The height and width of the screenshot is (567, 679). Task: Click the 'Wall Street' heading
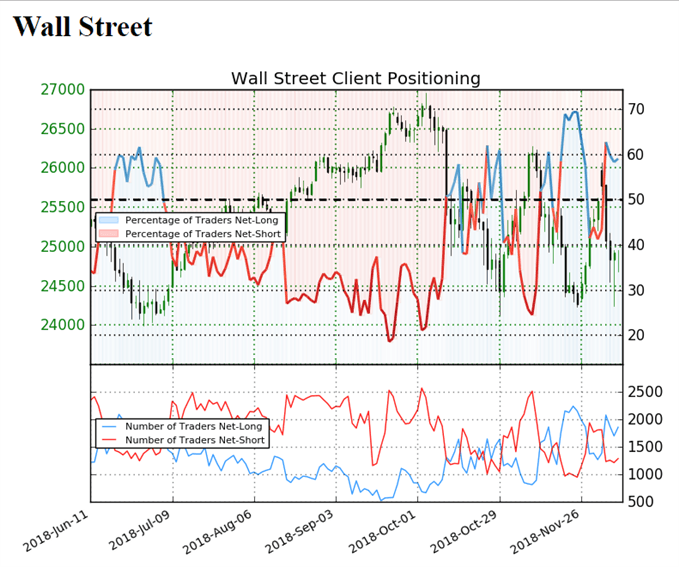83,26
